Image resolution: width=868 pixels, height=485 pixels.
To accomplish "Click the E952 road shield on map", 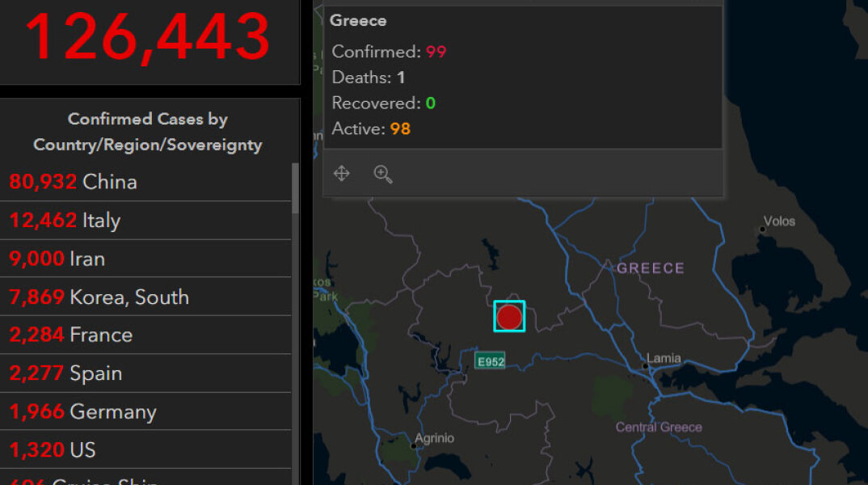I will pos(491,361).
